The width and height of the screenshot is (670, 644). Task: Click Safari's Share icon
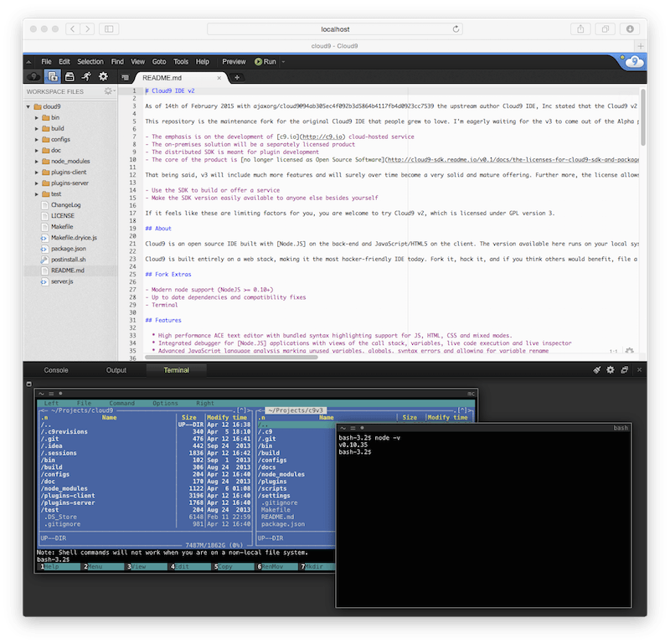tap(580, 29)
